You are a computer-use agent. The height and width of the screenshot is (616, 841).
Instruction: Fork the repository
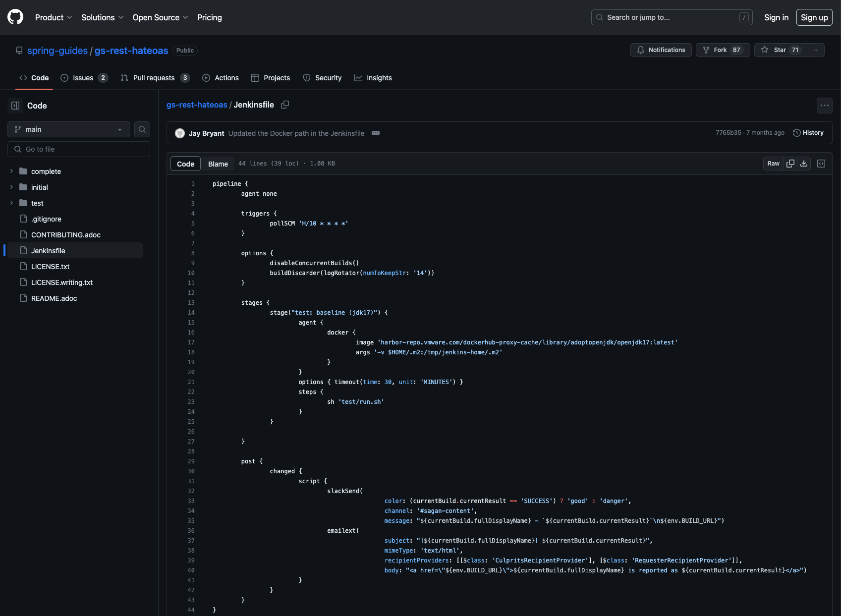click(x=723, y=50)
